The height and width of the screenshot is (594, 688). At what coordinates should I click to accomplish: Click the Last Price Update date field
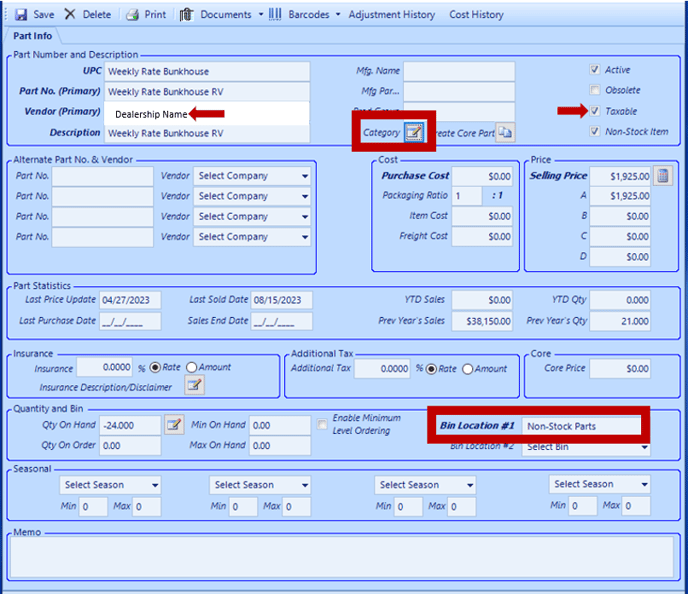[130, 300]
